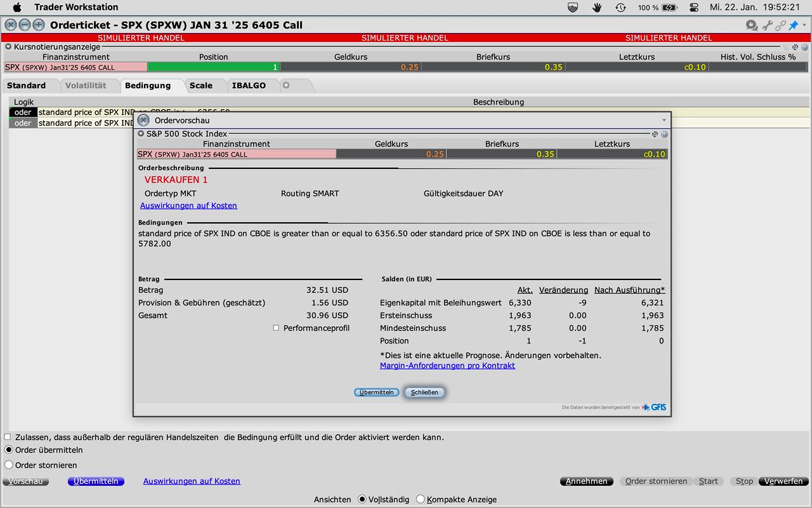
Task: Click the add tab plus icon after IBALGO
Action: pos(286,85)
